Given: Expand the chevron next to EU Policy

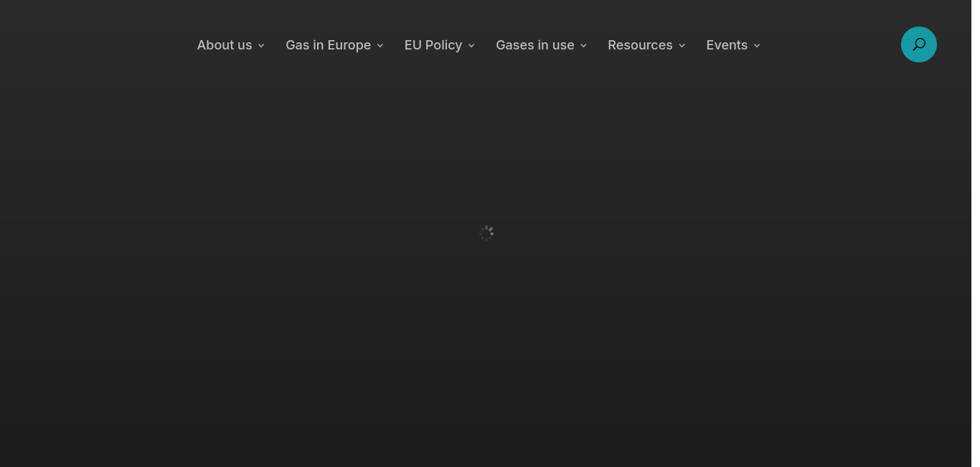Looking at the screenshot, I should pyautogui.click(x=471, y=46).
